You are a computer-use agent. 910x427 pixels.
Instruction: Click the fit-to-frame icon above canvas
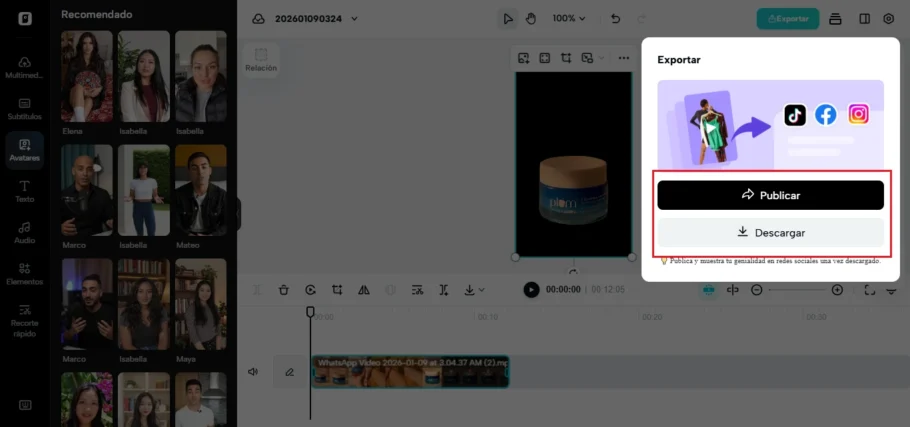[544, 58]
